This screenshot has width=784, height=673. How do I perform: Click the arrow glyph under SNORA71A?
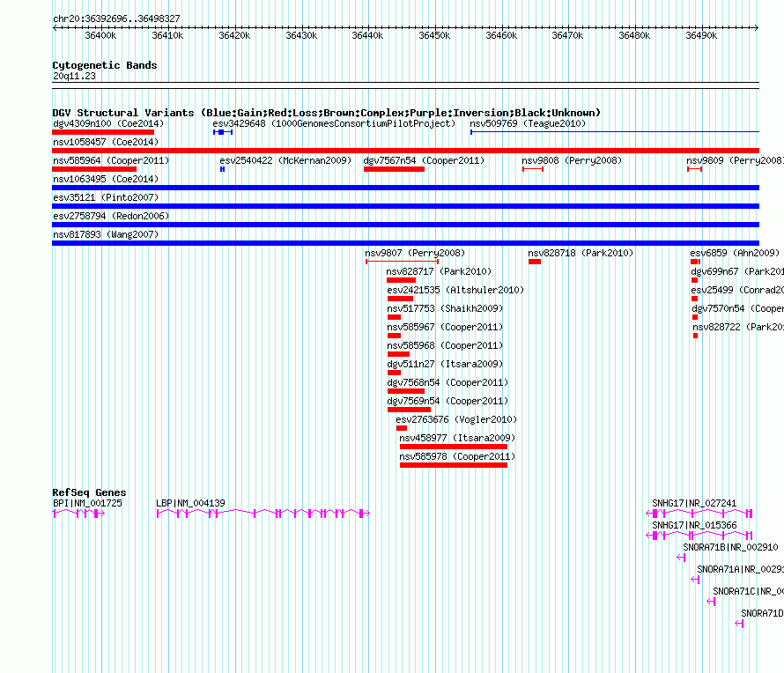pyautogui.click(x=695, y=580)
